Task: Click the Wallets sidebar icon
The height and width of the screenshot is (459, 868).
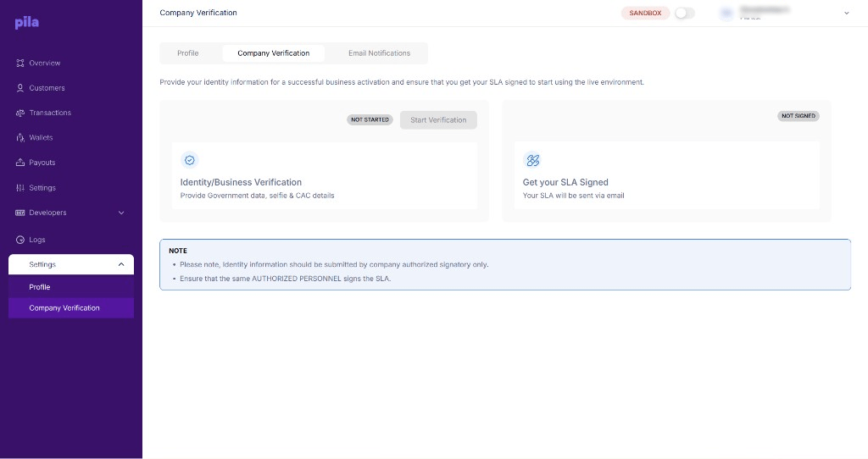Action: click(x=20, y=138)
